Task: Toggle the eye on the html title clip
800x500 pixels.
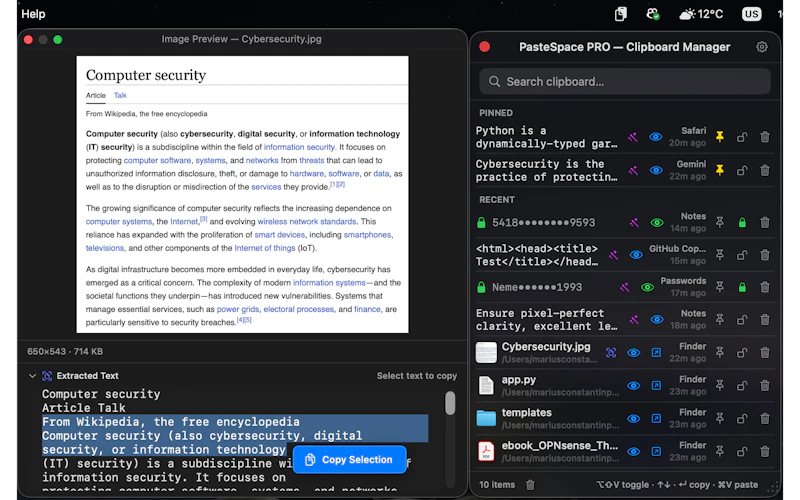Action: click(636, 255)
